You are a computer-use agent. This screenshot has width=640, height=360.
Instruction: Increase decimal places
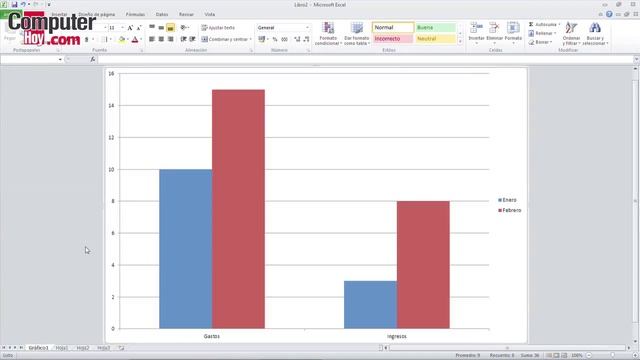pyautogui.click(x=297, y=39)
